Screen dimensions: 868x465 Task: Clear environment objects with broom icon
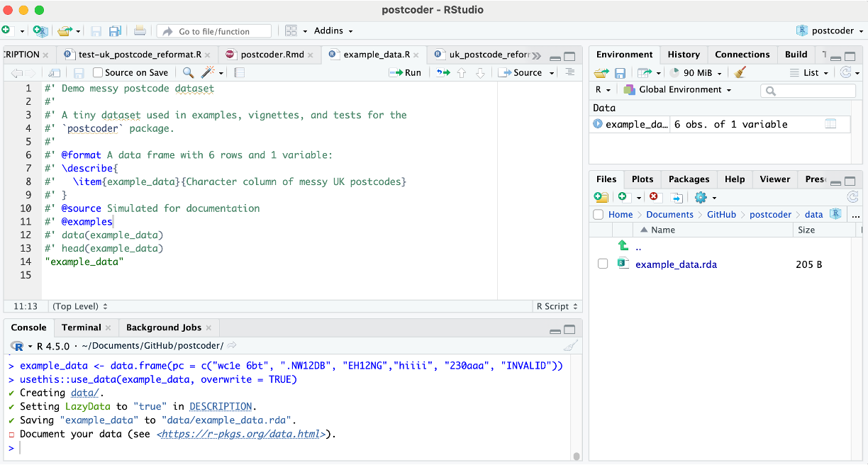[x=740, y=72]
